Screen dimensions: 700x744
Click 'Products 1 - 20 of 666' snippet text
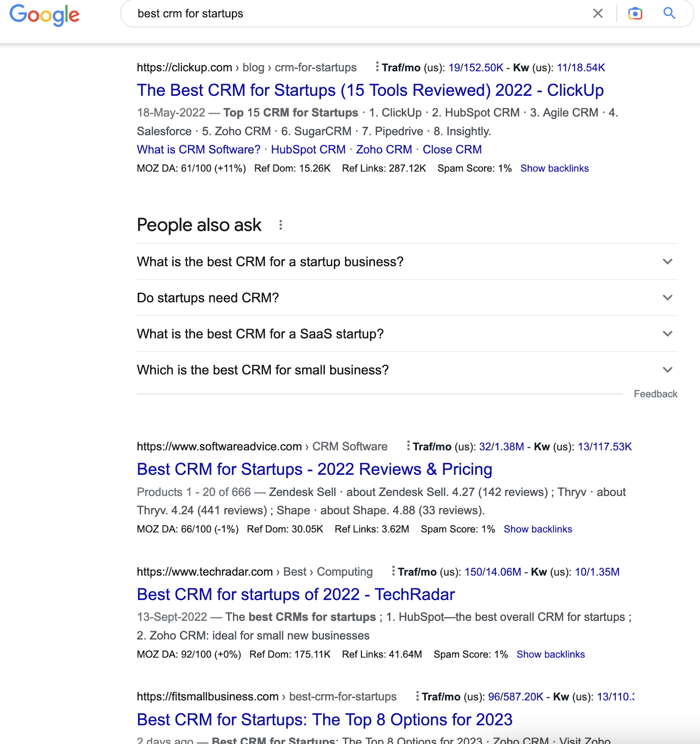[x=194, y=492]
